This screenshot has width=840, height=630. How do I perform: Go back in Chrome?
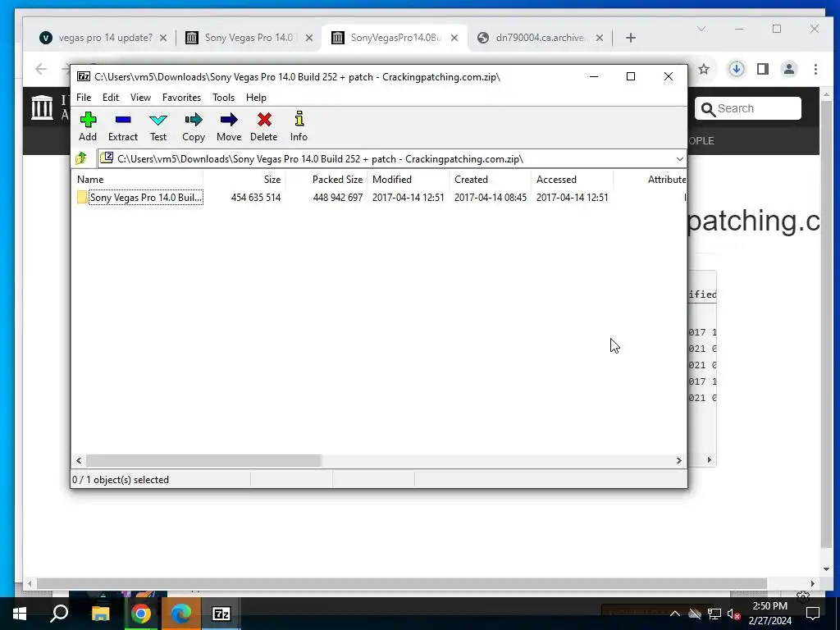click(41, 69)
